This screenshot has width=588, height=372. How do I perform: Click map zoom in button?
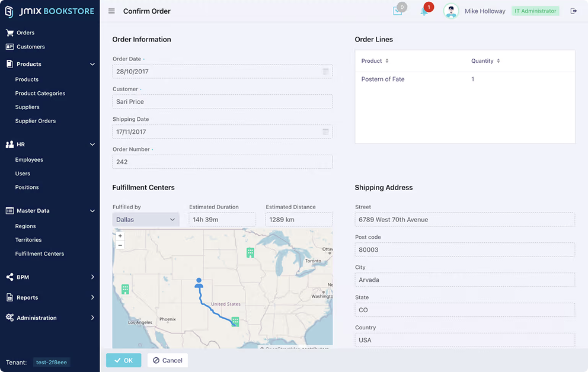click(x=120, y=236)
